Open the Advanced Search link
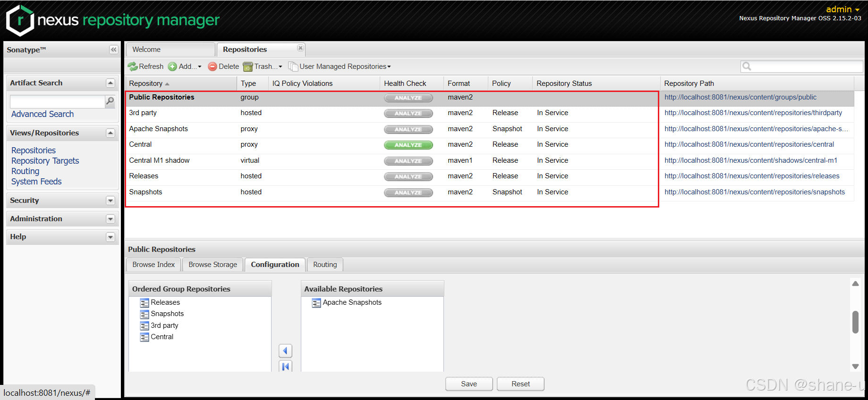The height and width of the screenshot is (400, 868). pos(43,114)
